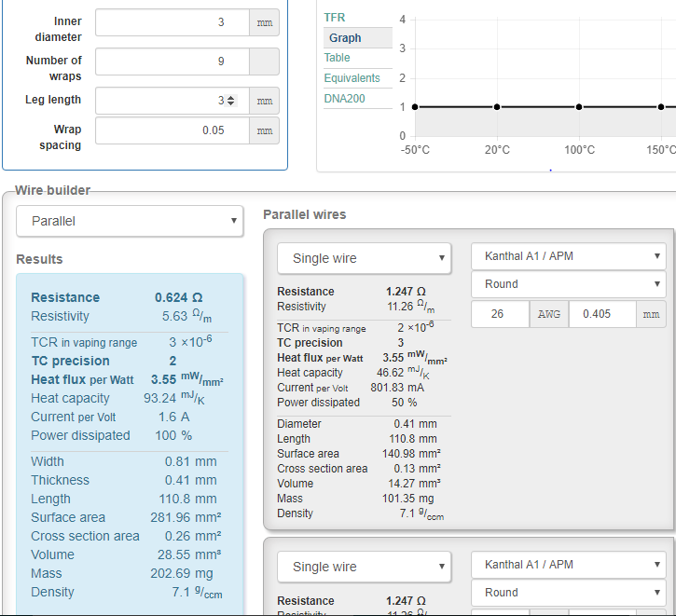Click the Leg length spinner arrows
This screenshot has height=616, width=676.
[x=231, y=101]
